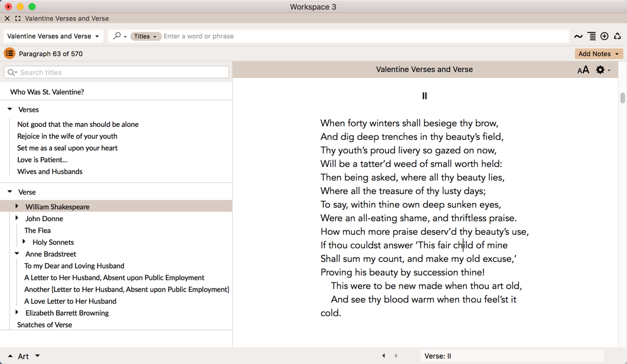
Task: Click the 'Verse: II' location field
Action: point(512,356)
